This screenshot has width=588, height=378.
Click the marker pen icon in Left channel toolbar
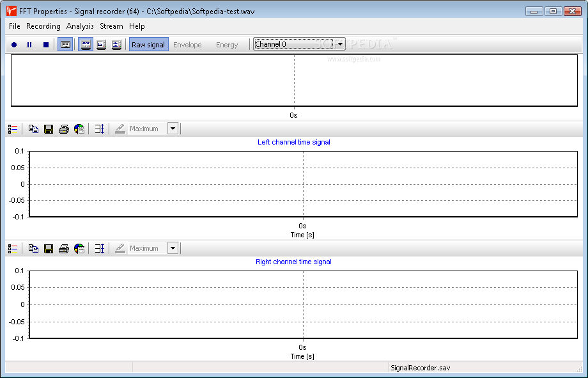tap(120, 129)
